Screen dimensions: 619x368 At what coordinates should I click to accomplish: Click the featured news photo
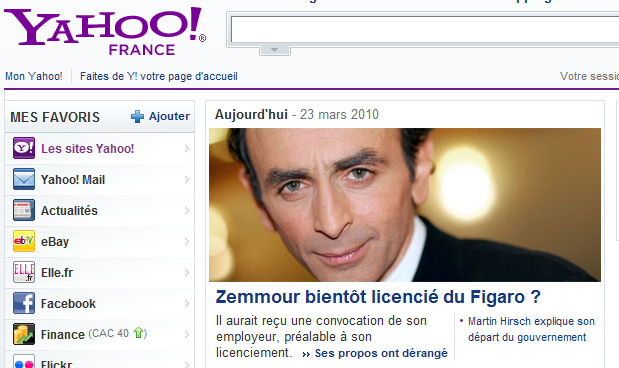pos(405,205)
